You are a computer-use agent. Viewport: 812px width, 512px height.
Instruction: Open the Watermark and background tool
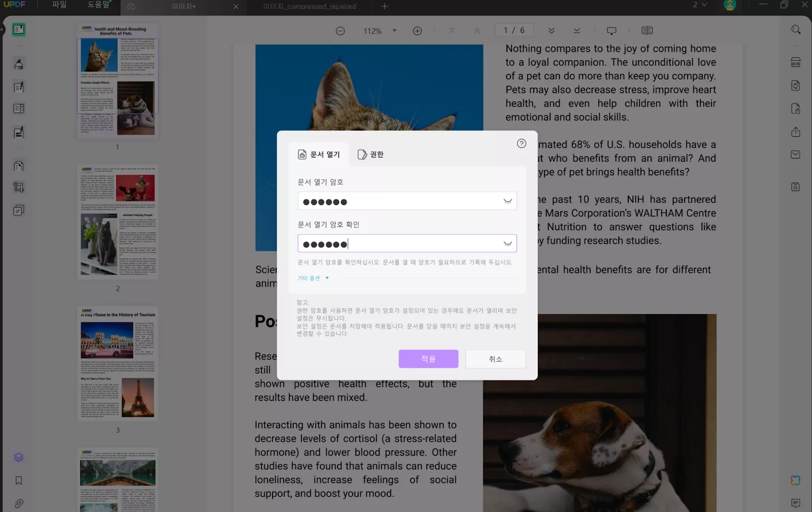19,210
